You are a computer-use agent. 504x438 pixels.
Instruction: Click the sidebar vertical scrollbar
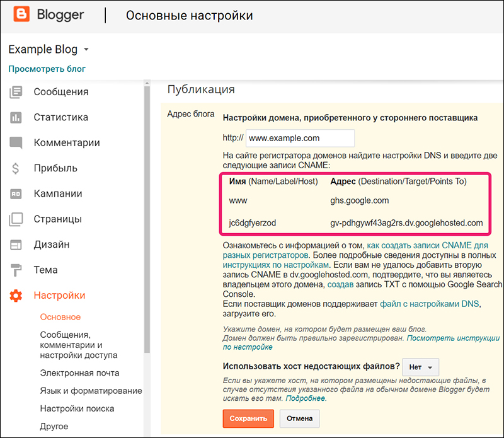point(147,221)
